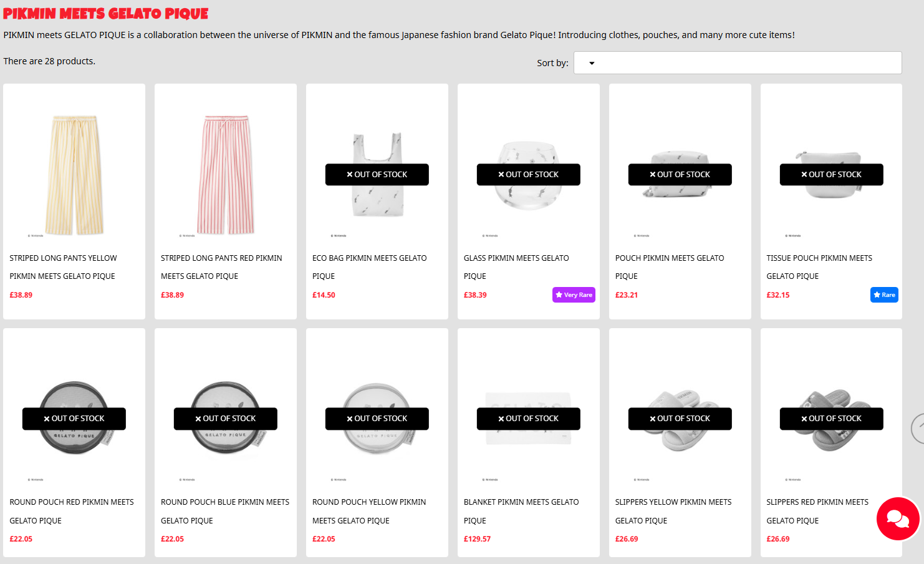Click the £38.89 price under Yellow Pants
The height and width of the screenshot is (564, 924).
coord(21,295)
